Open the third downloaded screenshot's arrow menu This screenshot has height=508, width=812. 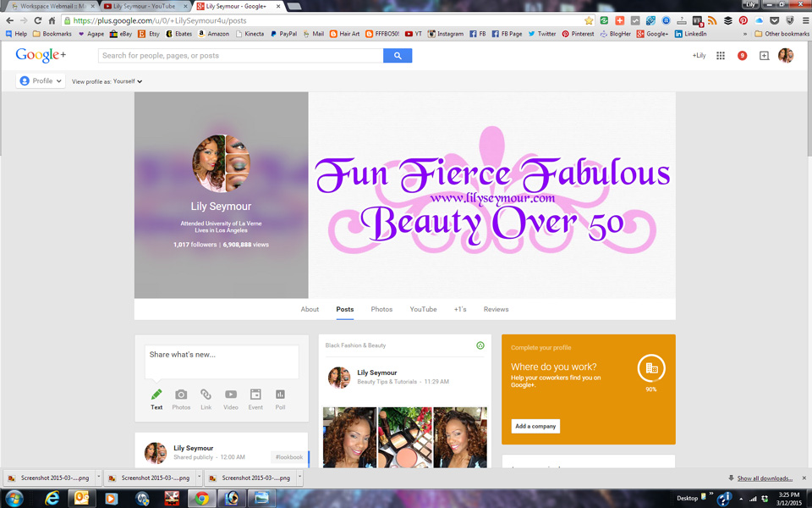tap(299, 478)
